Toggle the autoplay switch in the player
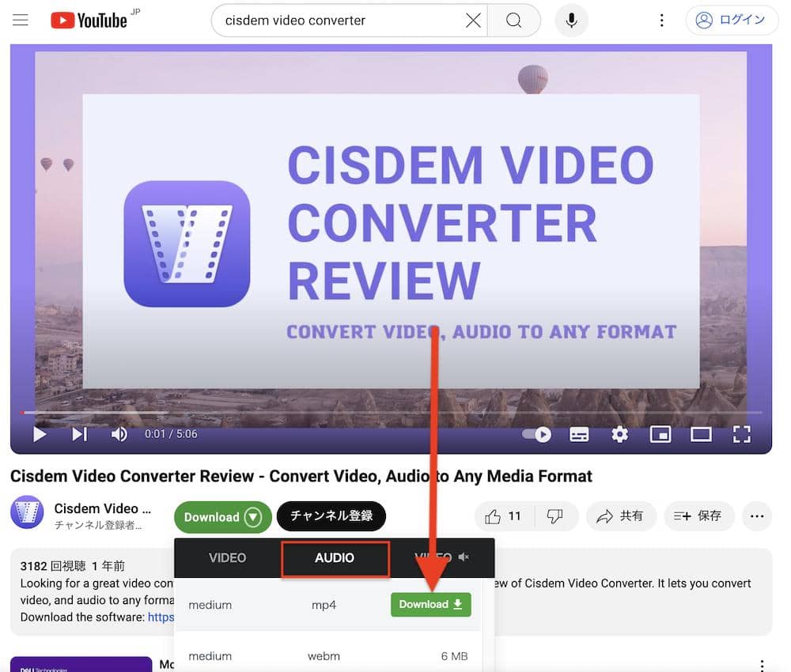This screenshot has width=791, height=672. coord(537,435)
